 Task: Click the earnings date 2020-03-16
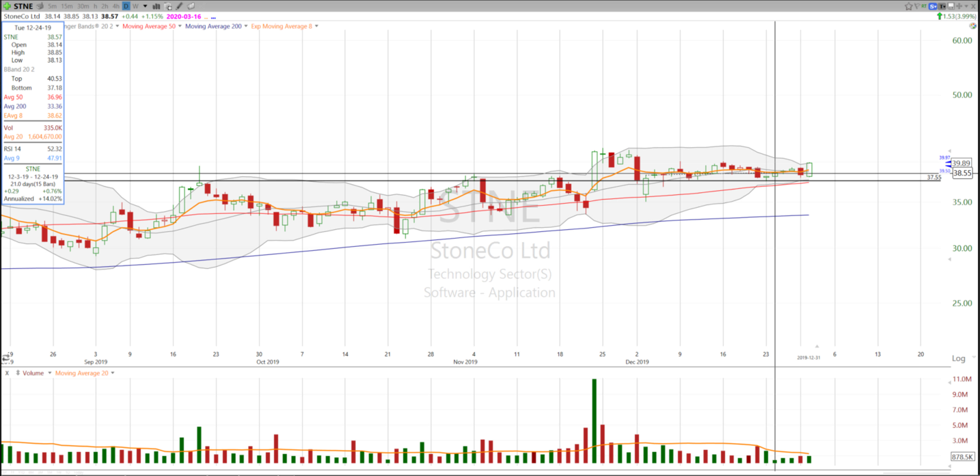(184, 16)
